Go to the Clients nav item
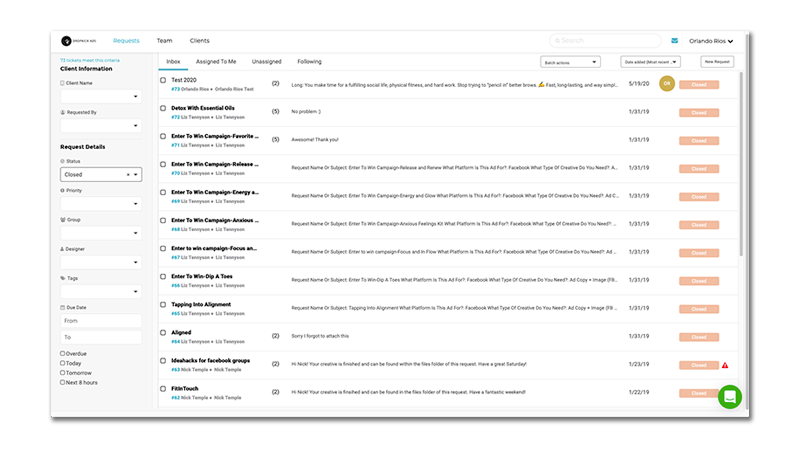This screenshot has width=800, height=449. 199,41
